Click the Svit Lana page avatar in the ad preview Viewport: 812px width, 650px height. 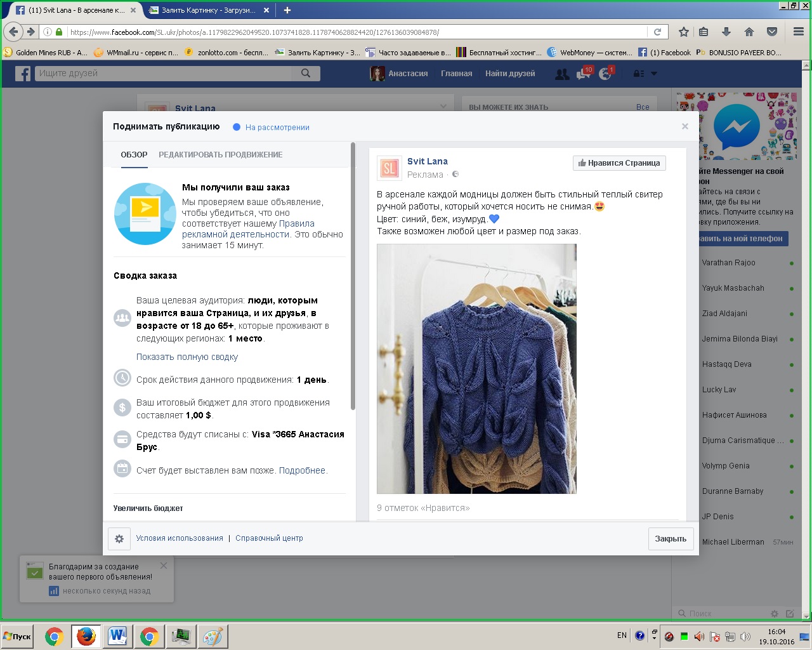(389, 168)
